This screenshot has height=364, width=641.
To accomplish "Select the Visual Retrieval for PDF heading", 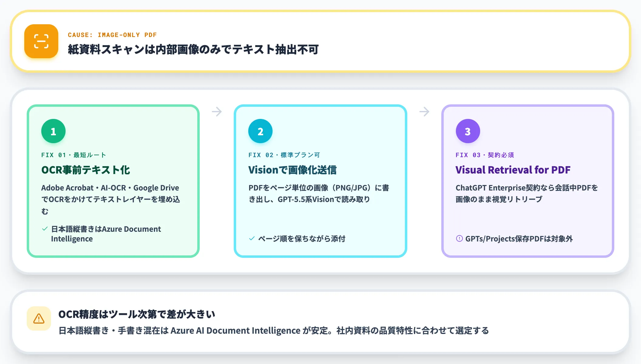I will point(513,170).
